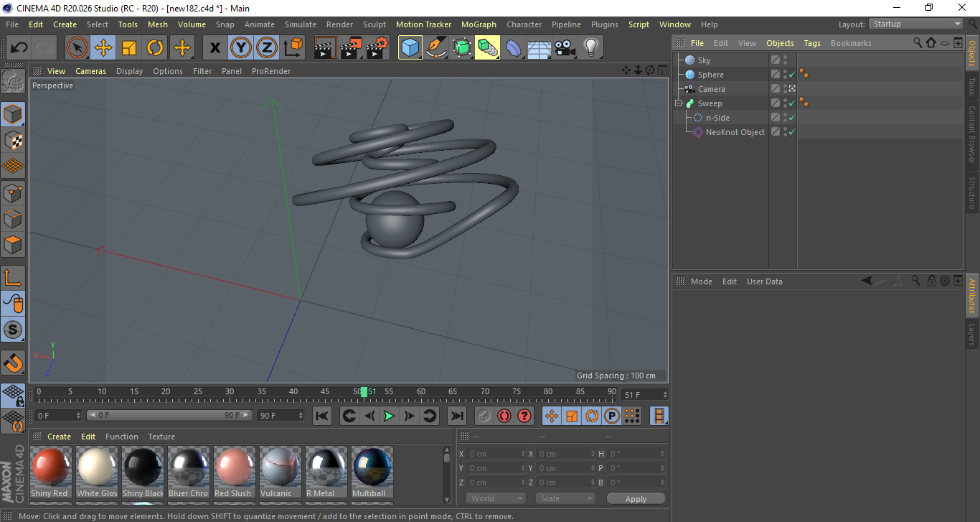
Task: Select the Model mode cube icon
Action: tap(13, 114)
